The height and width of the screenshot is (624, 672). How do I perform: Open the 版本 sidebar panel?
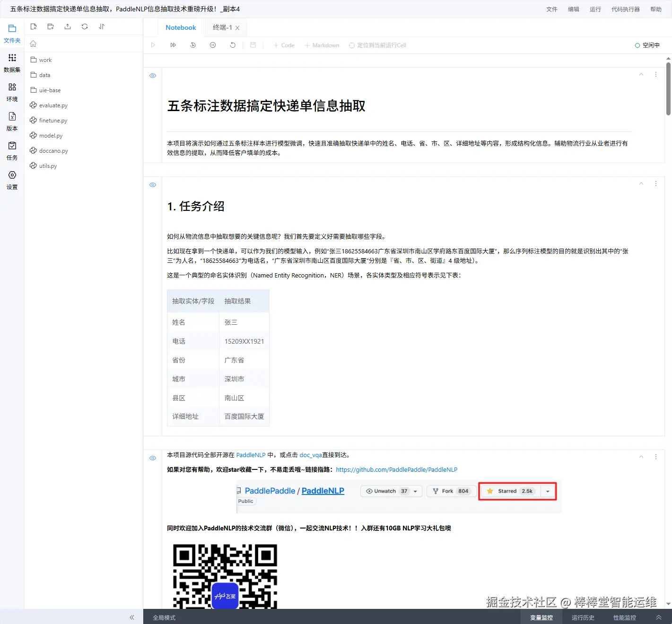(x=12, y=121)
